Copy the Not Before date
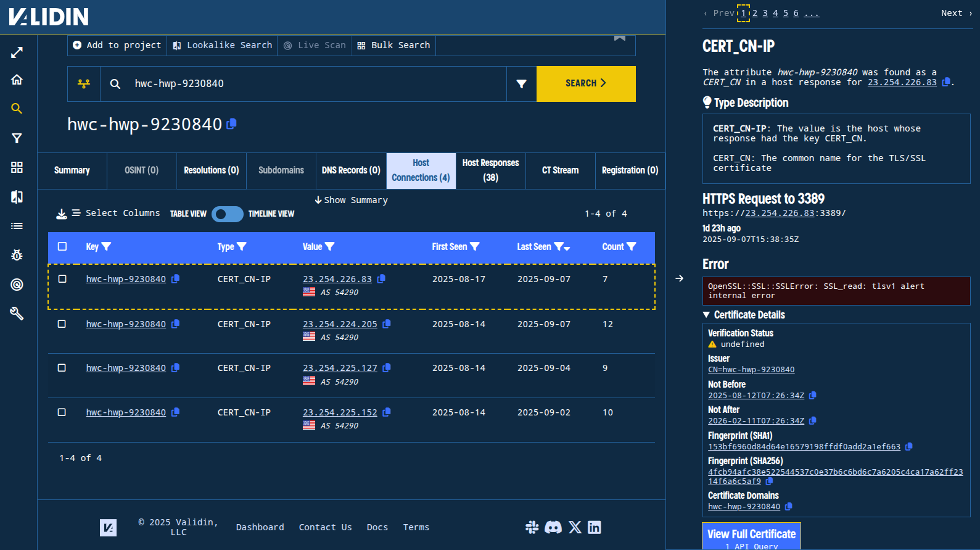 (x=812, y=395)
